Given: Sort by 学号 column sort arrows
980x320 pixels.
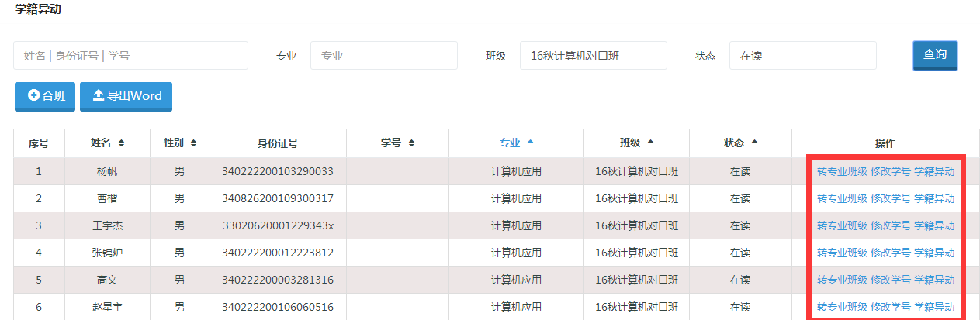Looking at the screenshot, I should [x=411, y=143].
